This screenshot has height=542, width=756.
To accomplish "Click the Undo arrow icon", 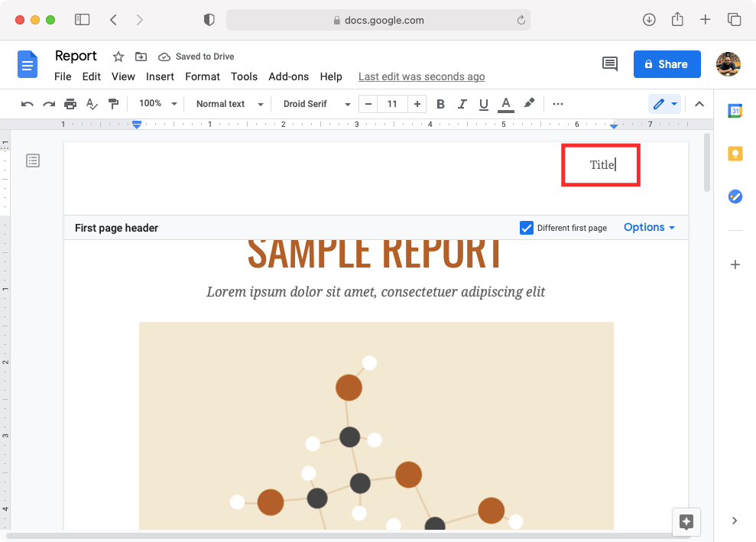I will 28,104.
